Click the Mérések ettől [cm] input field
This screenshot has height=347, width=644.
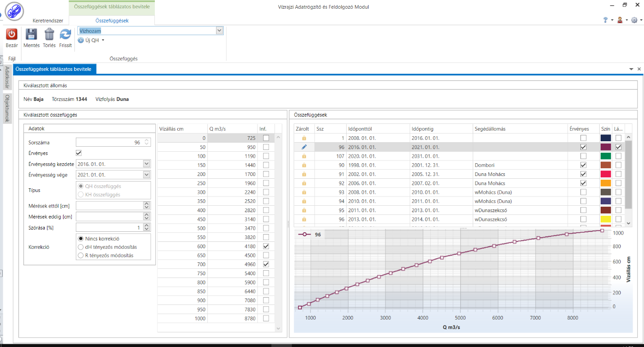[x=110, y=206]
